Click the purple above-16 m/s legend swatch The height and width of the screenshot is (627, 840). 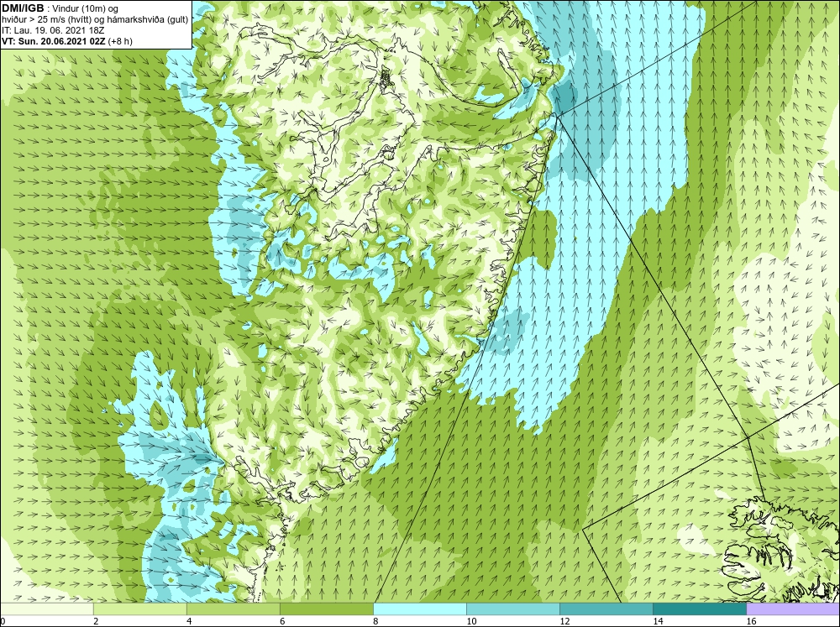(x=793, y=609)
